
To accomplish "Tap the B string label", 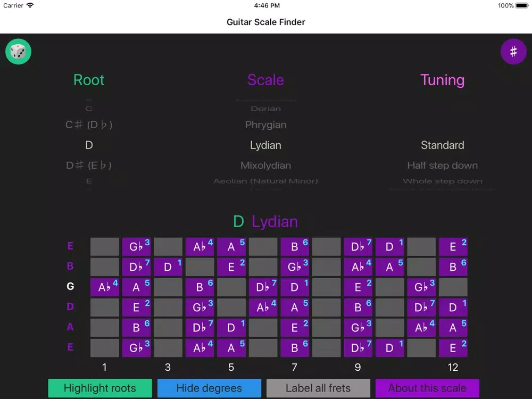I will (70, 266).
